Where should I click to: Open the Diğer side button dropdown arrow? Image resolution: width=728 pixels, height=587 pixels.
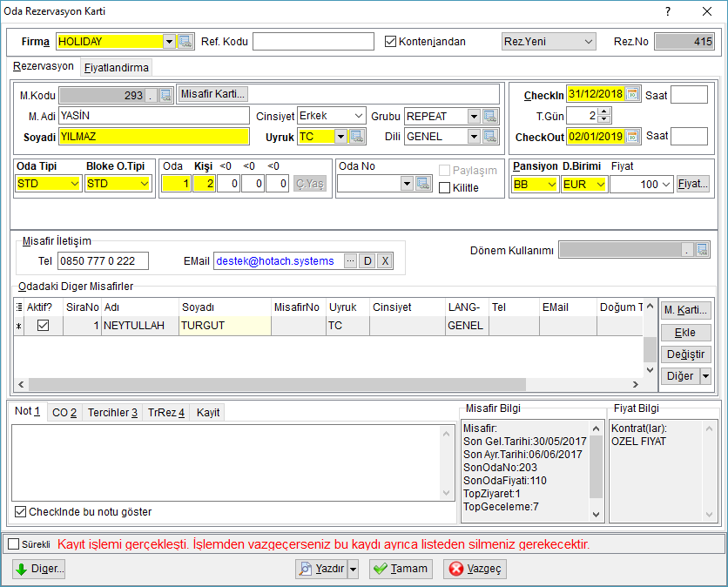coord(705,375)
